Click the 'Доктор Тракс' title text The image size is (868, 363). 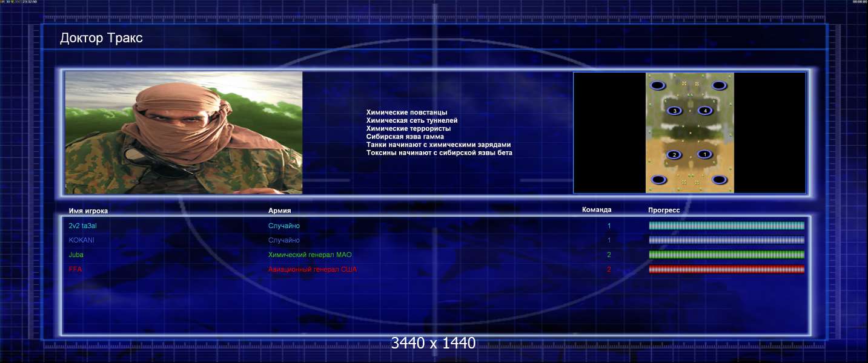tap(101, 38)
